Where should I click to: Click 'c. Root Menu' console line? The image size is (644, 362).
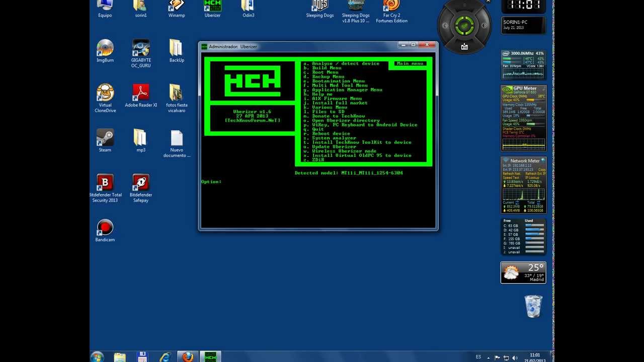point(321,72)
